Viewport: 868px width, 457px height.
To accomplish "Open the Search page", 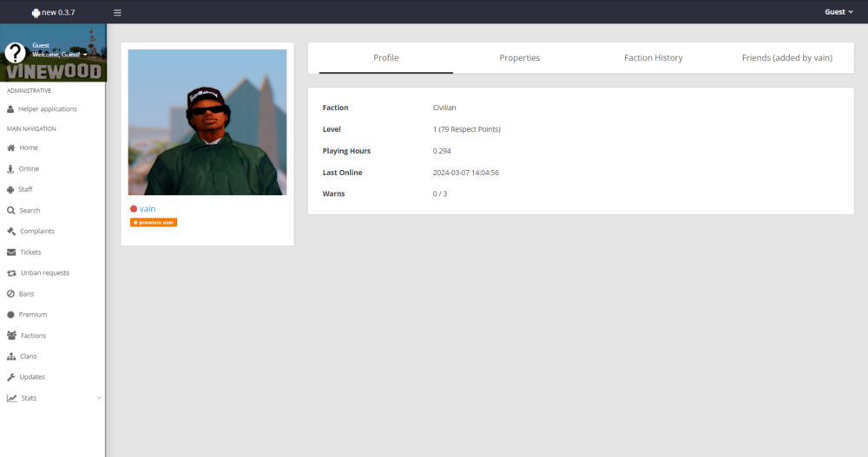I will (x=30, y=210).
